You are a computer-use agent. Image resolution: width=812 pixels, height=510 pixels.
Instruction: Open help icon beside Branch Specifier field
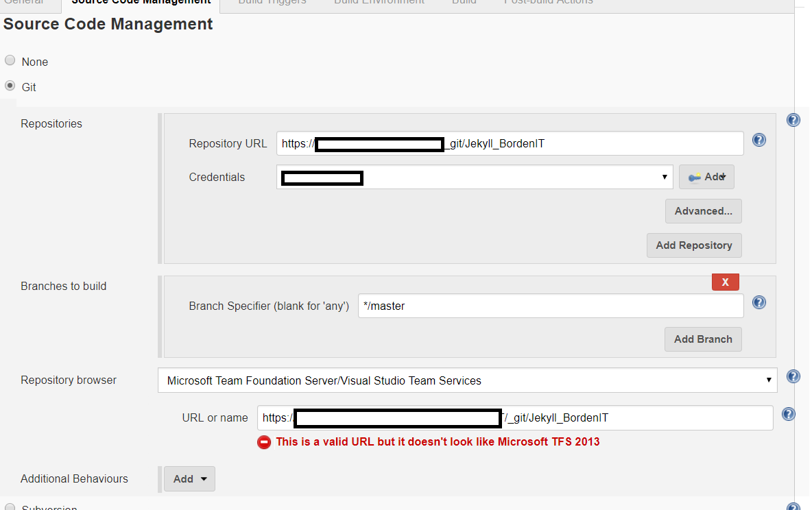click(759, 302)
